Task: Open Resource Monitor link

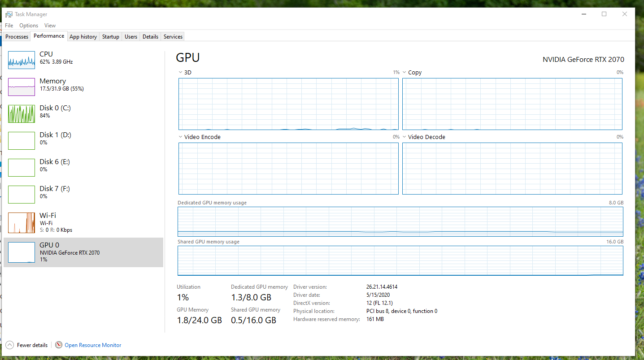Action: (x=93, y=345)
